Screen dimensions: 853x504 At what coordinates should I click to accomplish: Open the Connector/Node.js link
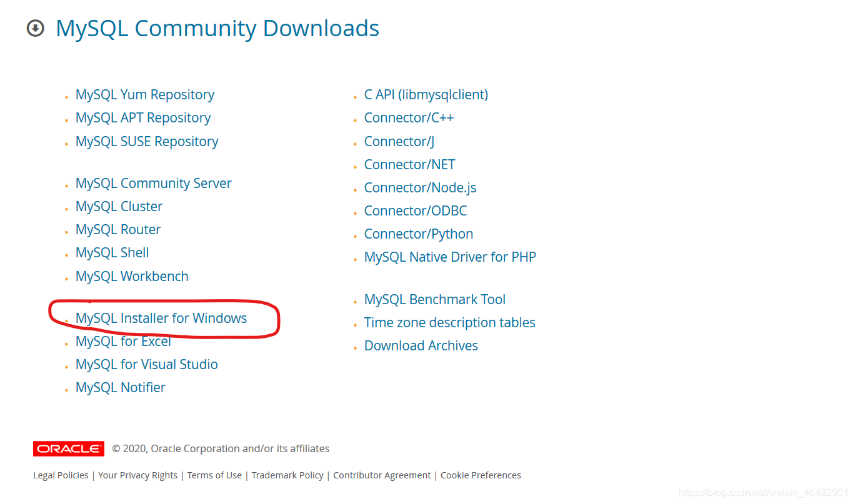tap(421, 188)
